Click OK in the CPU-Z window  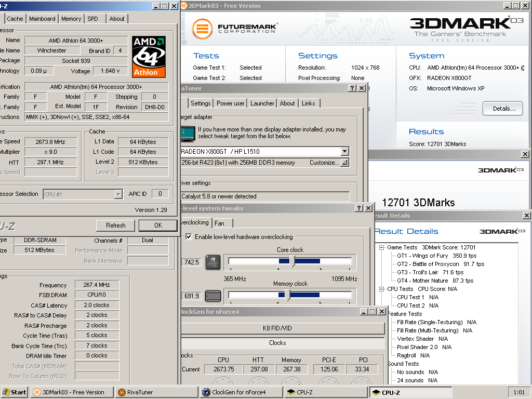158,225
